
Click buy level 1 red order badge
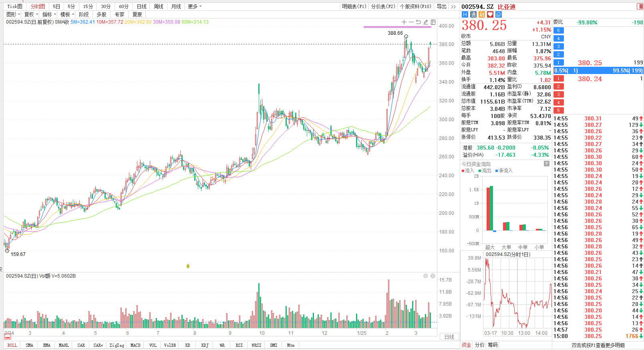pos(559,78)
